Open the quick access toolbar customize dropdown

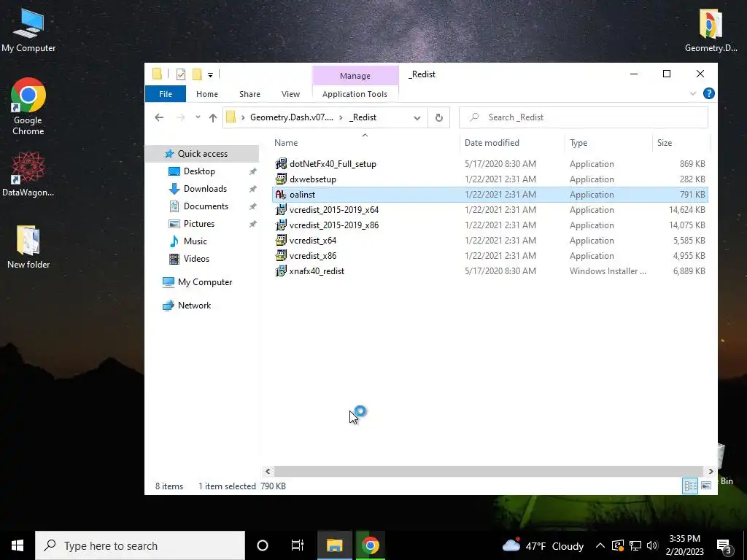[210, 75]
